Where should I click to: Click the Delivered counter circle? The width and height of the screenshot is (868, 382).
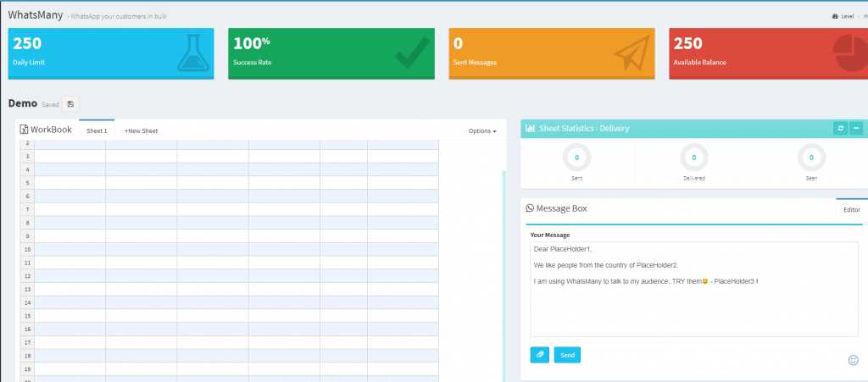point(694,158)
